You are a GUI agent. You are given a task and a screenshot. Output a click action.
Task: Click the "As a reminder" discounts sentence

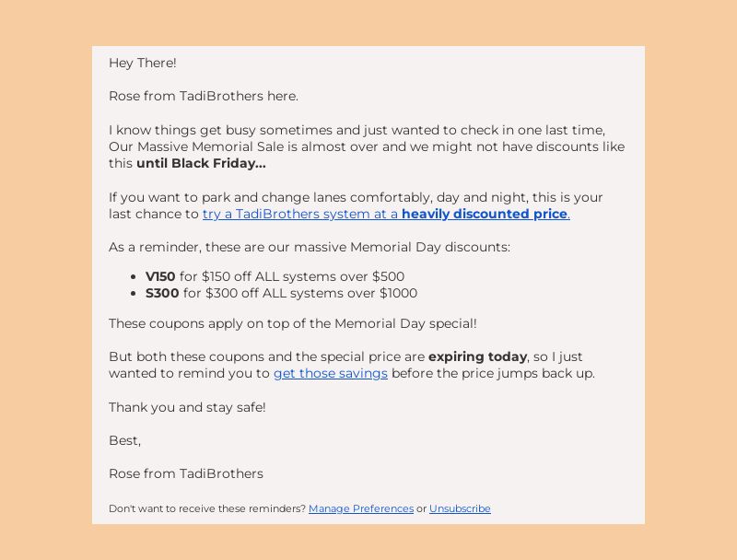310,247
